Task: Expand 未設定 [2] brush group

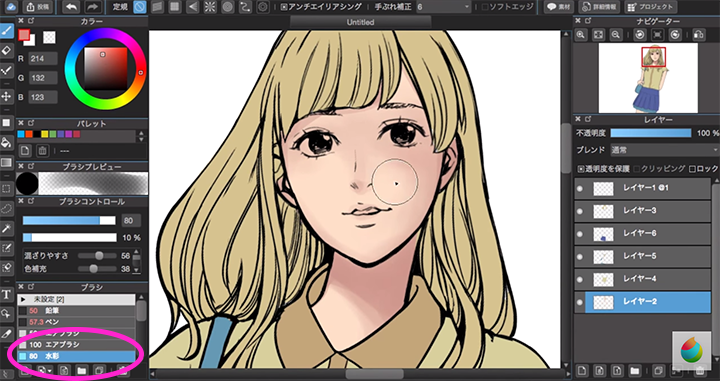Action: click(x=23, y=299)
